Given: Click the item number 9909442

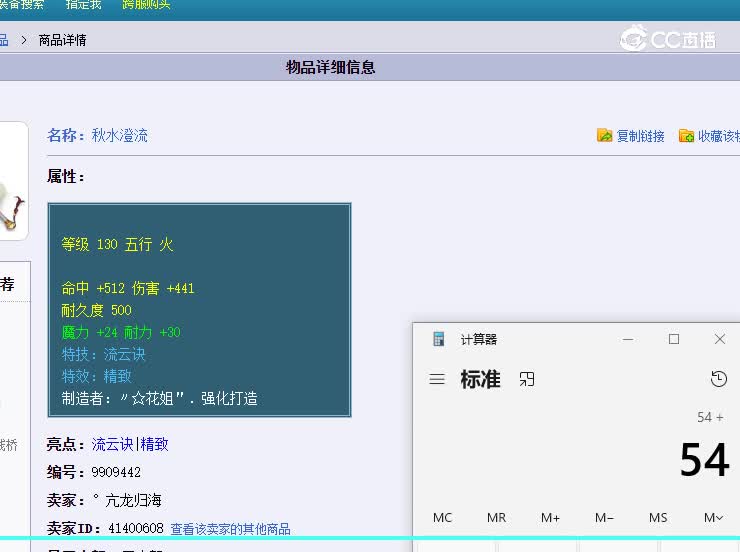Looking at the screenshot, I should click(x=116, y=472).
